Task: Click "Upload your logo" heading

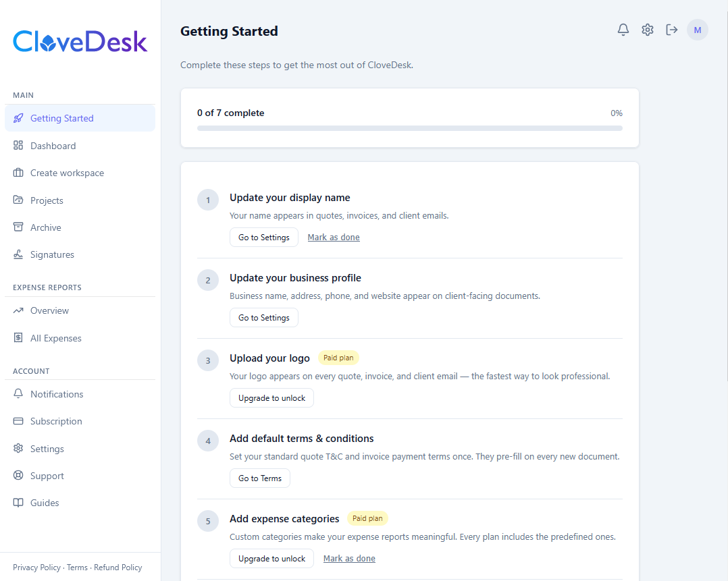Action: [x=269, y=358]
